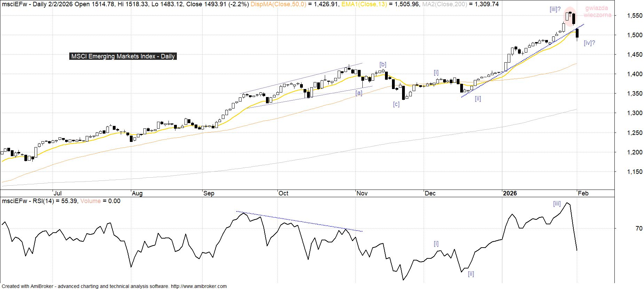Click the [ii] label in the RSI pane
This screenshot has height=289, width=644.
point(471,274)
